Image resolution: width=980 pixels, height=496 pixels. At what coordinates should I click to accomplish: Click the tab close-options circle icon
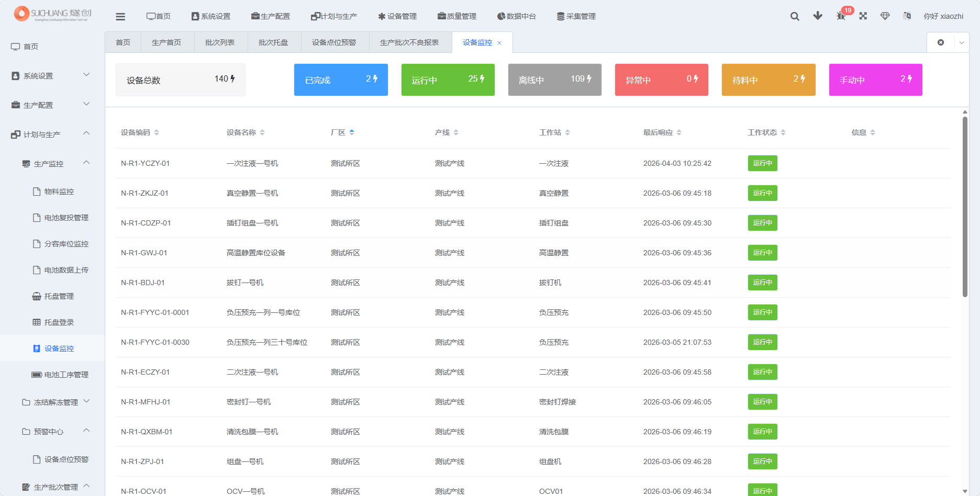pyautogui.click(x=941, y=42)
